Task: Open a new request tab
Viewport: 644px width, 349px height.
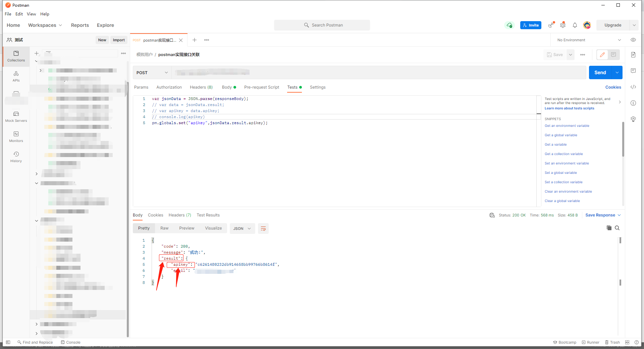Action: (195, 40)
